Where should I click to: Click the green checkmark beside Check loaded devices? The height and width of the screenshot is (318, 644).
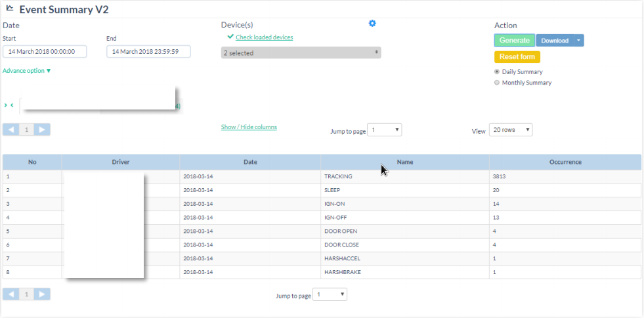(x=230, y=37)
